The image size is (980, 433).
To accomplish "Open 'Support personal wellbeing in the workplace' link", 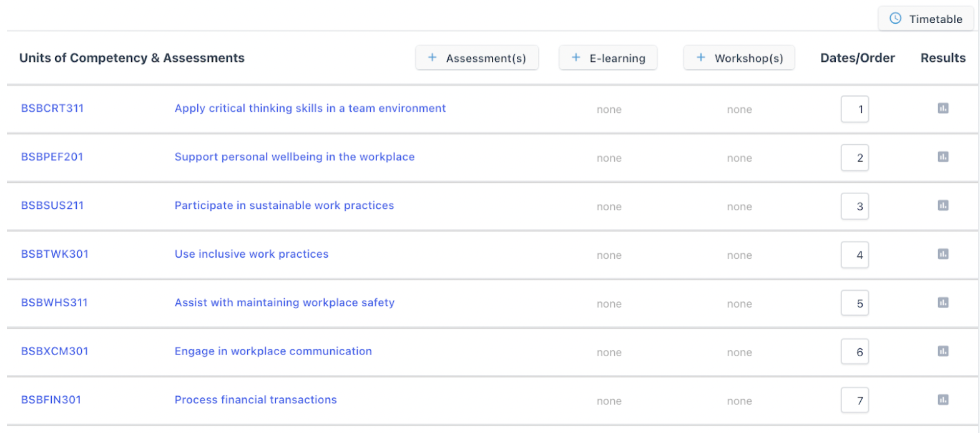I will 295,157.
